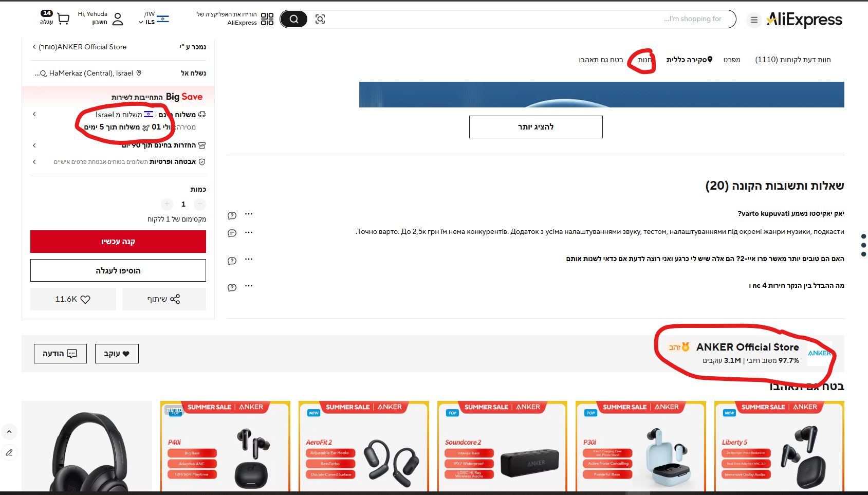Open image search camera icon in search bar
The width and height of the screenshot is (868, 495).
[x=320, y=19]
